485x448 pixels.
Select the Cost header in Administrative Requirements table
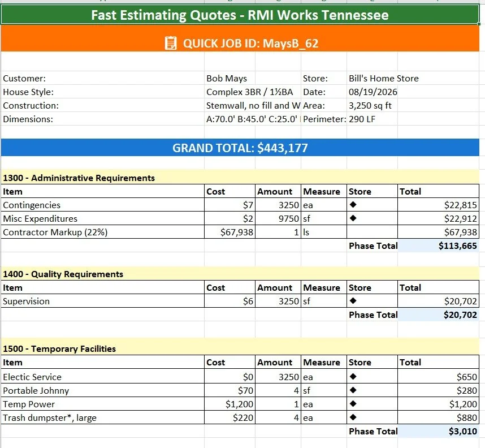(230, 191)
